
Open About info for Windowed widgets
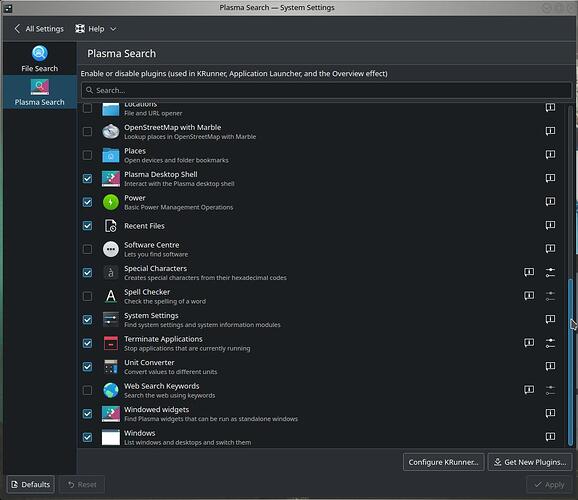[550, 413]
